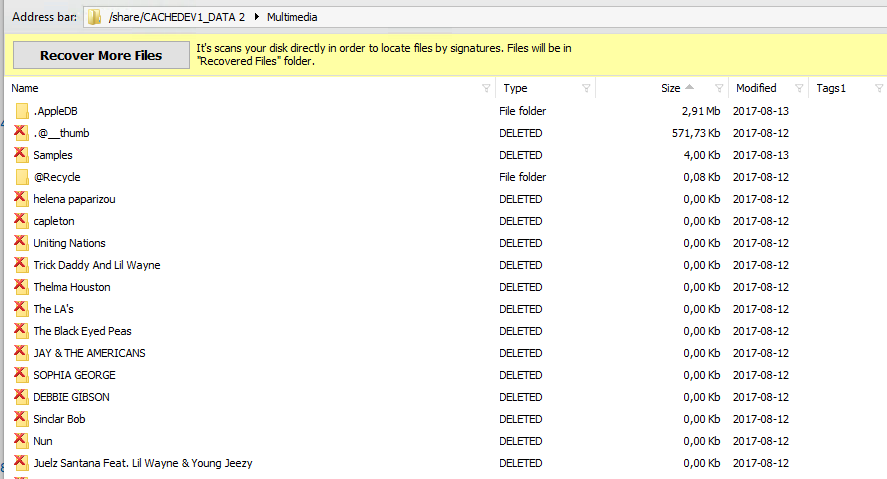Select Multimedia in the address bar
Image resolution: width=887 pixels, height=479 pixels.
[292, 17]
